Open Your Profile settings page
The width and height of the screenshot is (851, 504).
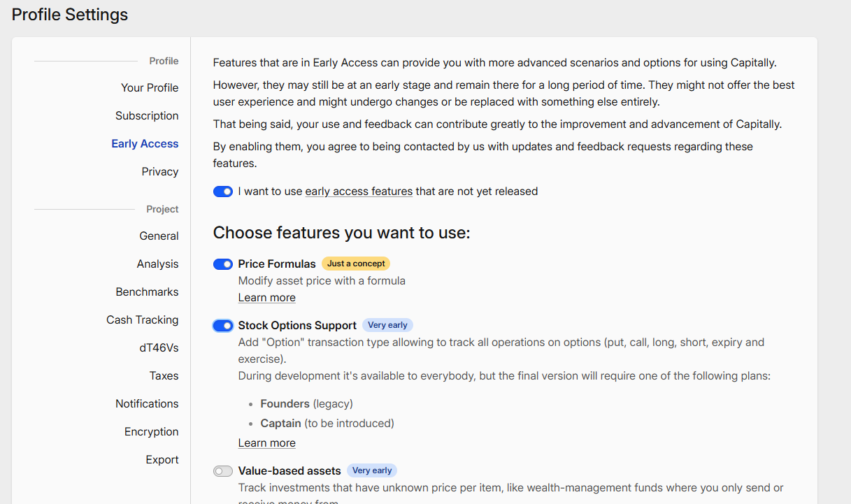149,87
